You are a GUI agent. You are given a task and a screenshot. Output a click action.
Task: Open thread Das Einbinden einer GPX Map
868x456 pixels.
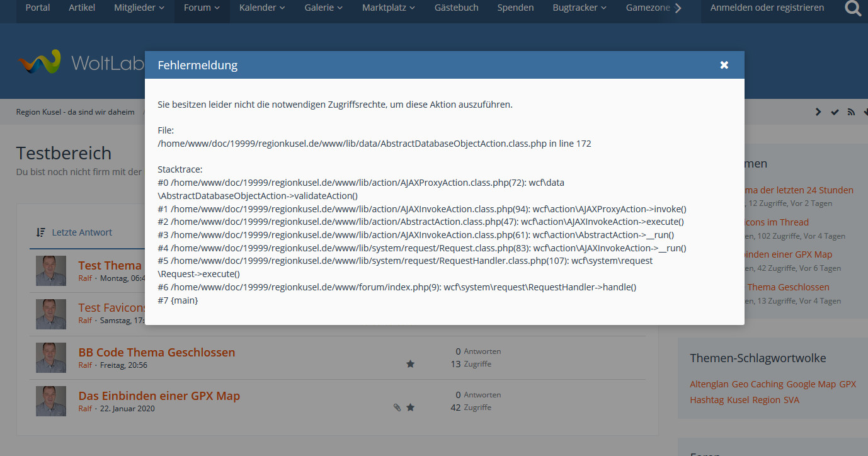coord(159,396)
